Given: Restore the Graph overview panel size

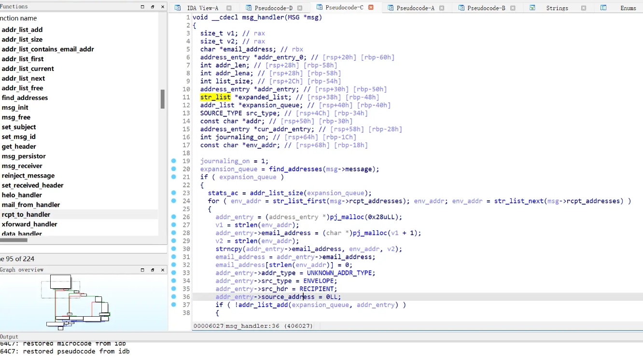Looking at the screenshot, I should tap(153, 270).
